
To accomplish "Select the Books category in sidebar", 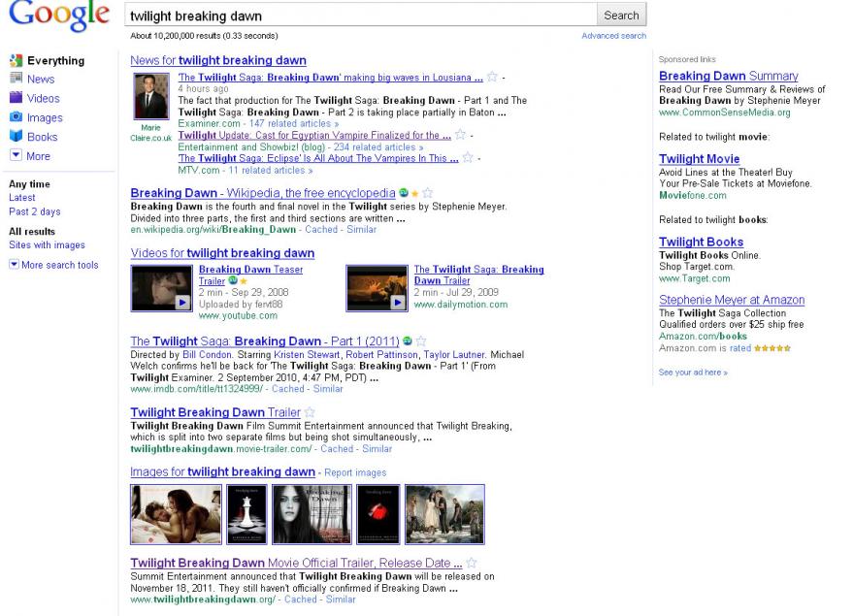I will coord(43,137).
